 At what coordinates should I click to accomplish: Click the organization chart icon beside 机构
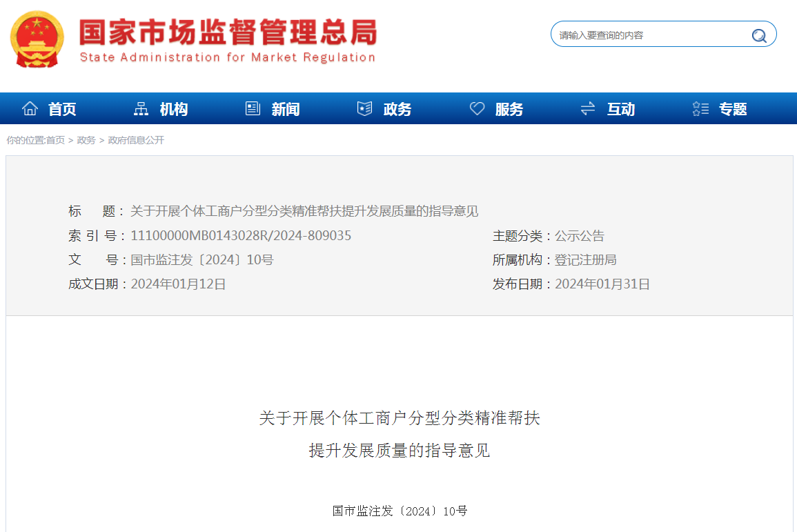141,108
